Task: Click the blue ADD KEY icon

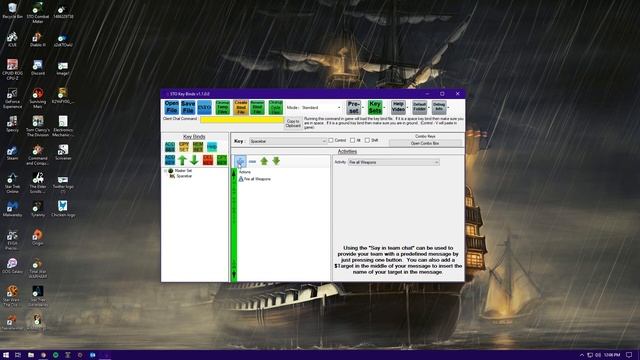Action: pyautogui.click(x=170, y=160)
